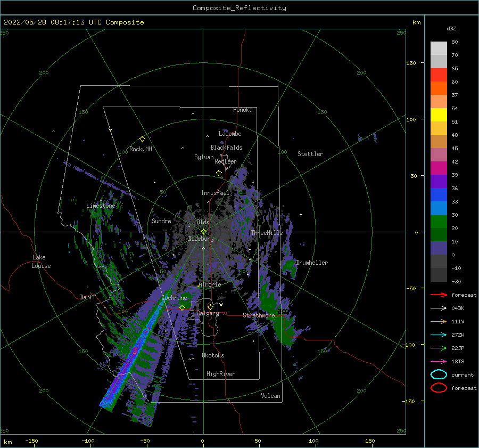Click the cyan 27ZW arrow icon
The width and height of the screenshot is (479, 448).
tap(439, 335)
